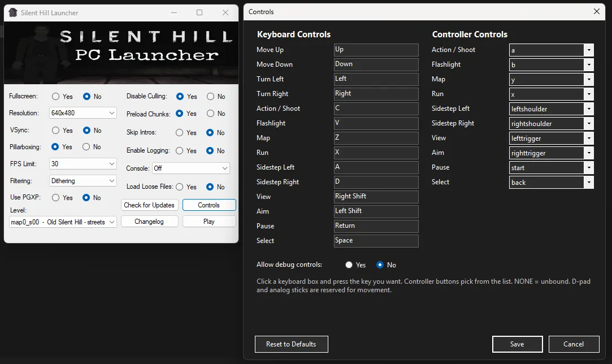The width and height of the screenshot is (612, 364).
Task: Click the Move Up keyboard box
Action: (x=376, y=50)
